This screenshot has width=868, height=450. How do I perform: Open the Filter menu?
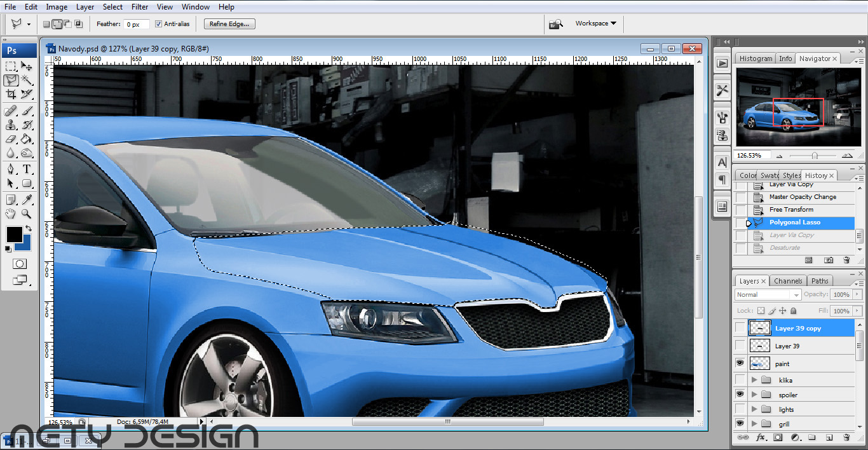tap(140, 7)
